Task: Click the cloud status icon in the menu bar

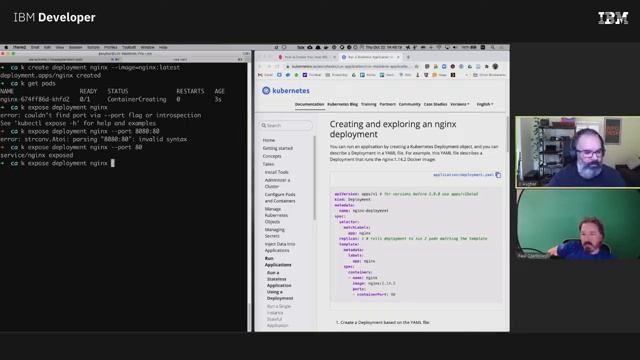Action: tap(310, 47)
